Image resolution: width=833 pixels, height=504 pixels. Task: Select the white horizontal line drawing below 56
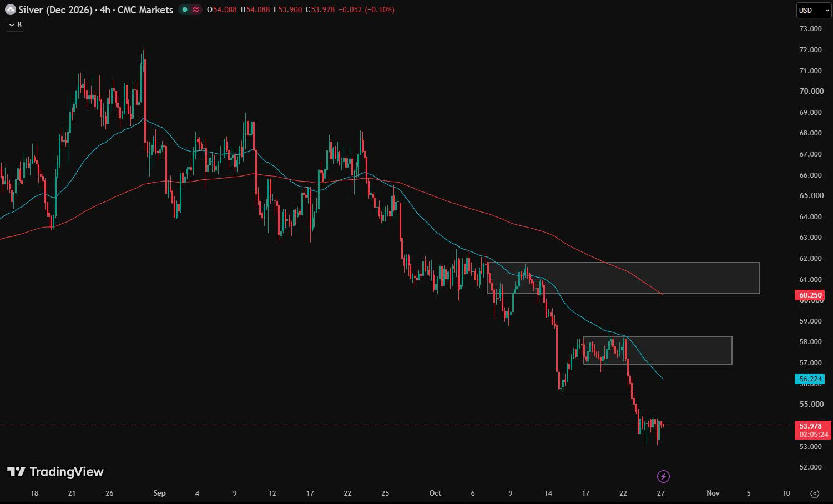(596, 394)
